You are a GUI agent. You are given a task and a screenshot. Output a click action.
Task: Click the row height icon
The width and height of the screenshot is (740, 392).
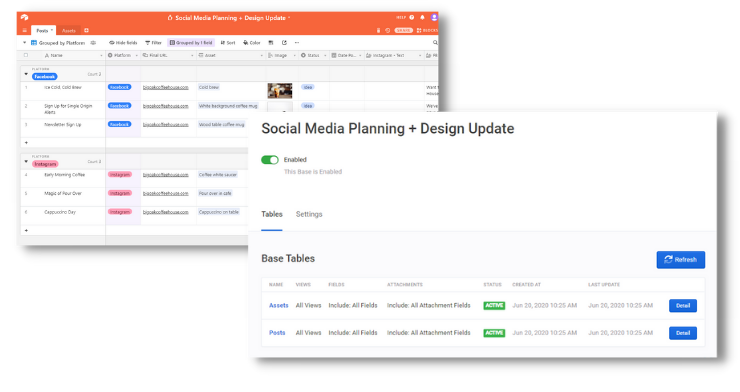271,43
